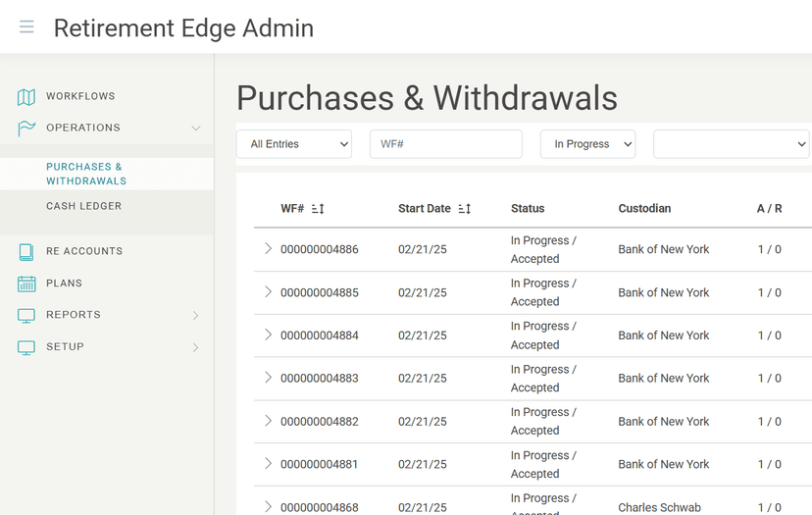Open RE Accounts in sidebar
This screenshot has height=515, width=812.
pos(84,251)
